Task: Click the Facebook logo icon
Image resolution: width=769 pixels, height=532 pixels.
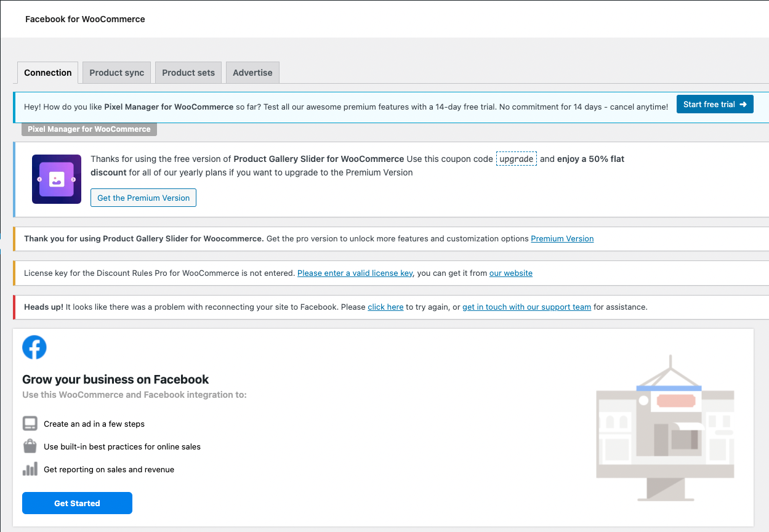Action: [34, 347]
